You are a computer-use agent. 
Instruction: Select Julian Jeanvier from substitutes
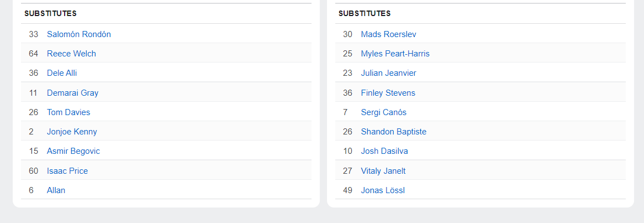click(388, 73)
